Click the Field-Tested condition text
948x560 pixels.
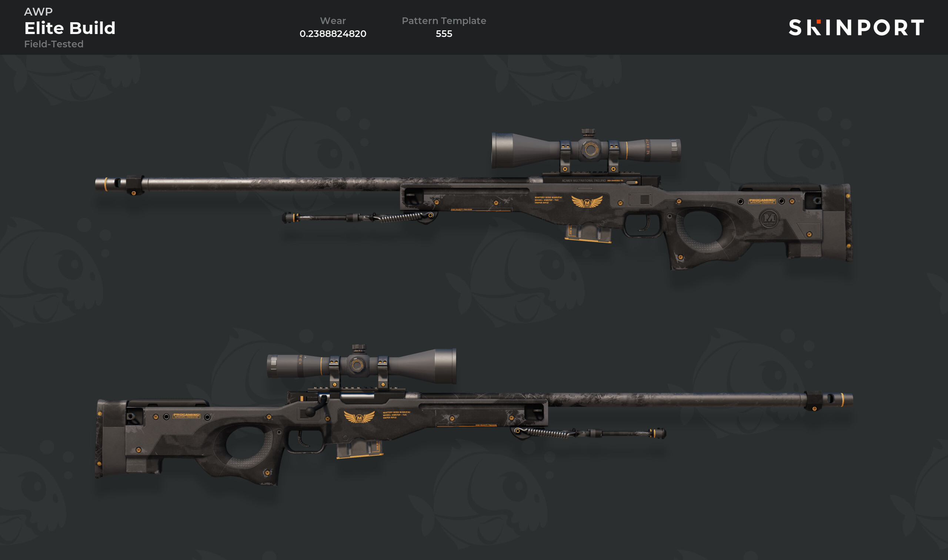[x=54, y=44]
